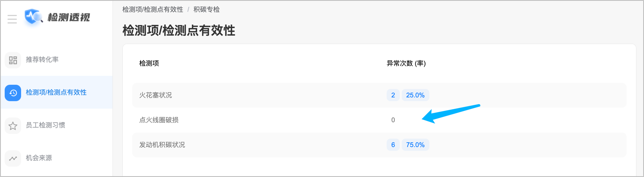Image resolution: width=644 pixels, height=177 pixels.
Task: Click the 异常次数 (率) column header
Action: point(406,63)
